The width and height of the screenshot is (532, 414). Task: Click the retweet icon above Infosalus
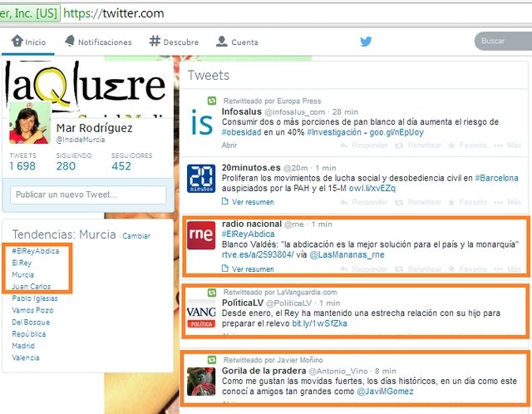[212, 101]
